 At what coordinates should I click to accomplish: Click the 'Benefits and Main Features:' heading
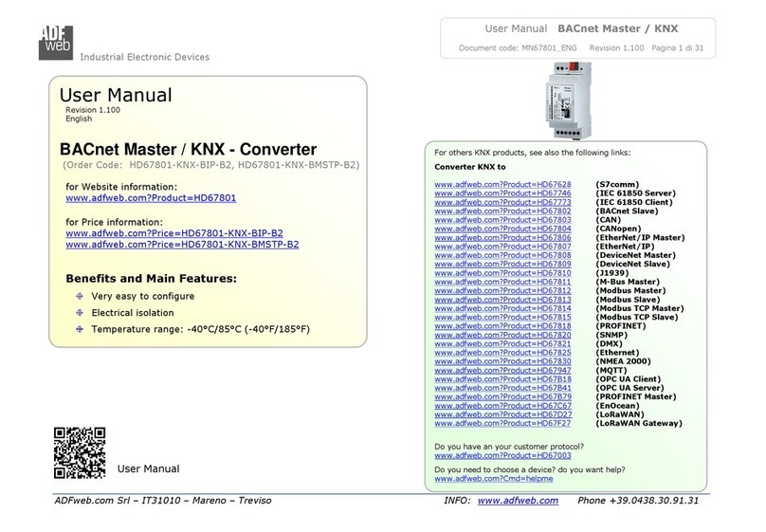(x=151, y=279)
